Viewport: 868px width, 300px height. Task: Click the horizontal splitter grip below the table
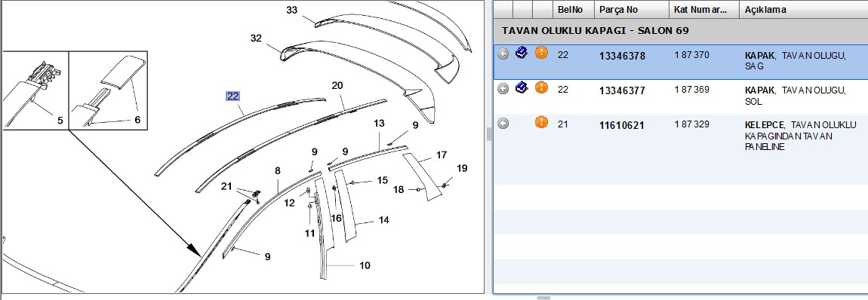pyautogui.click(x=543, y=298)
